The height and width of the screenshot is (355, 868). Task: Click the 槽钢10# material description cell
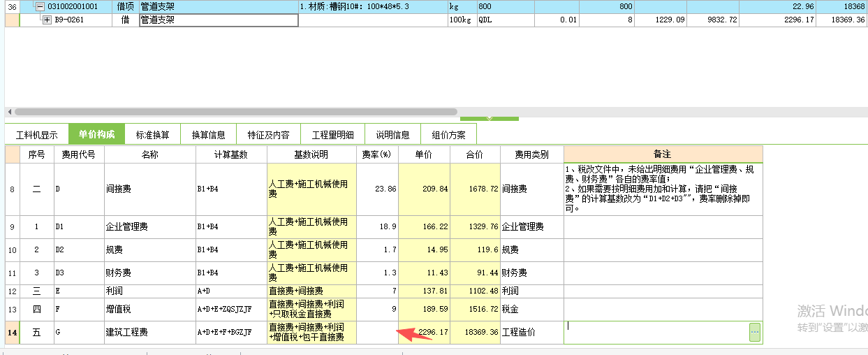(373, 6)
